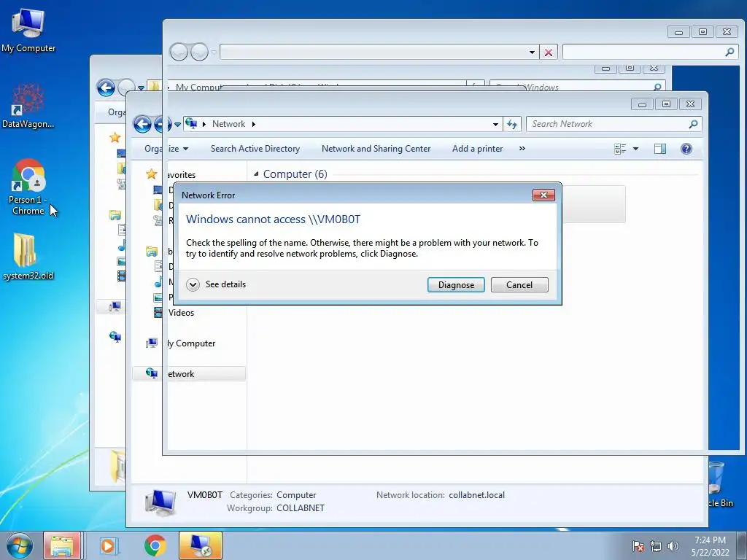Click search box magnifier in top window
The width and height of the screenshot is (747, 560).
click(x=729, y=52)
